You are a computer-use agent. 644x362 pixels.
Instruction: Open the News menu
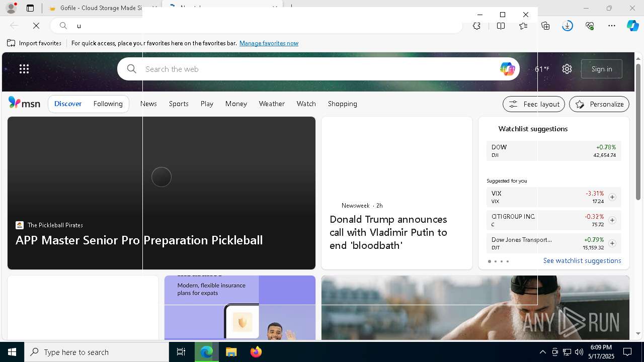[148, 104]
